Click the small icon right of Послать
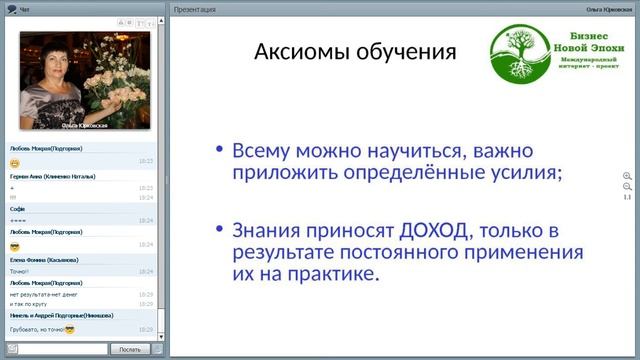 157,349
